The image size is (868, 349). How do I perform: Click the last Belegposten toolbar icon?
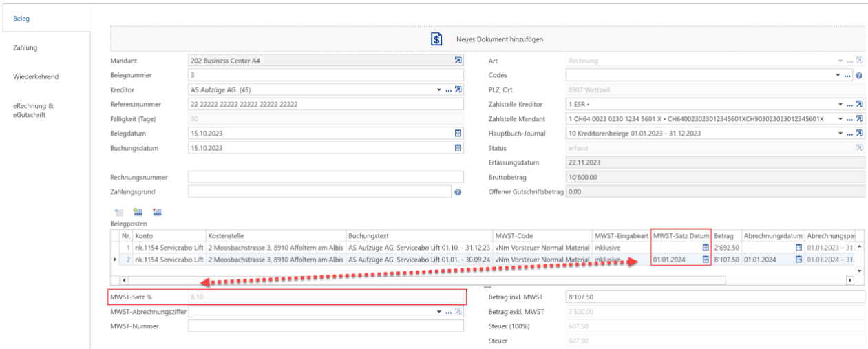pyautogui.click(x=157, y=213)
